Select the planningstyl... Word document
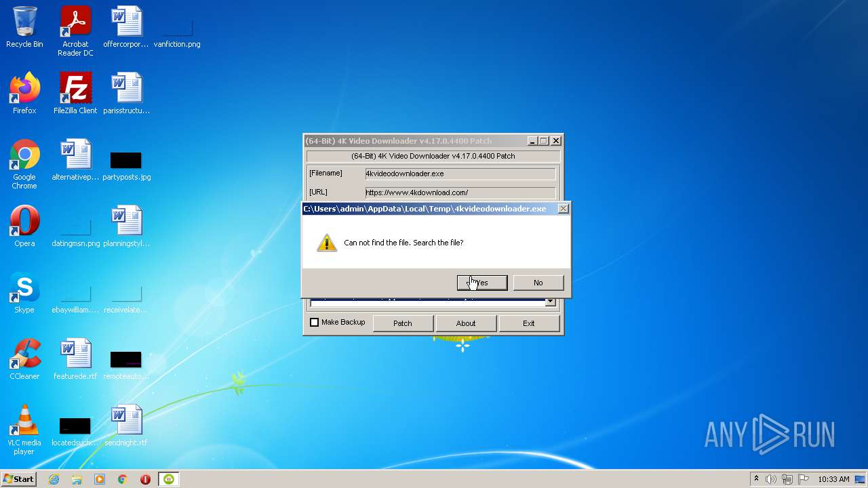Image resolution: width=868 pixels, height=488 pixels. coord(126,226)
